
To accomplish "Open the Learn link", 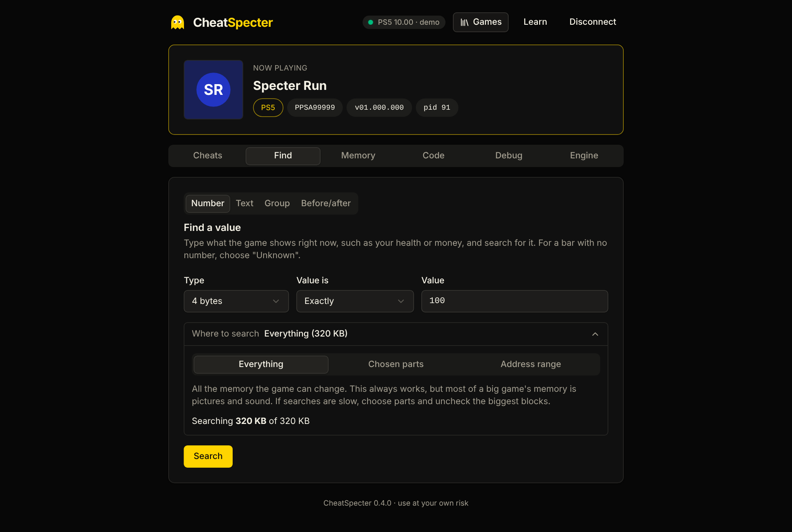I will (535, 22).
